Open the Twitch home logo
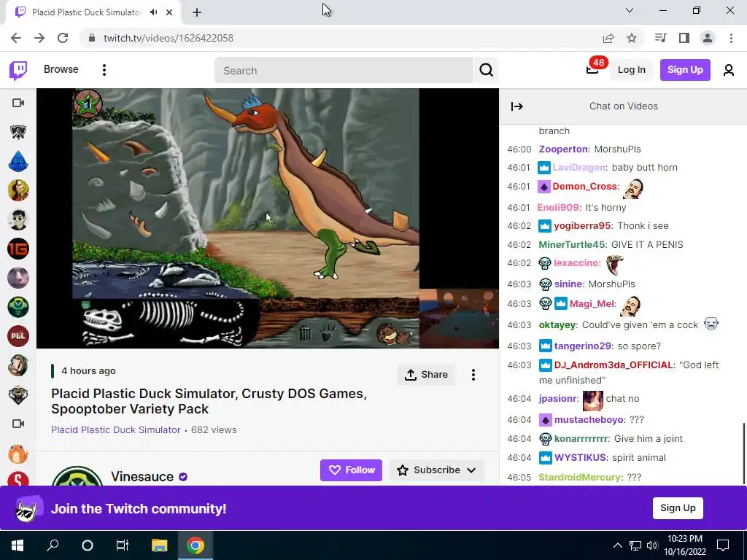This screenshot has width=747, height=560. click(18, 71)
